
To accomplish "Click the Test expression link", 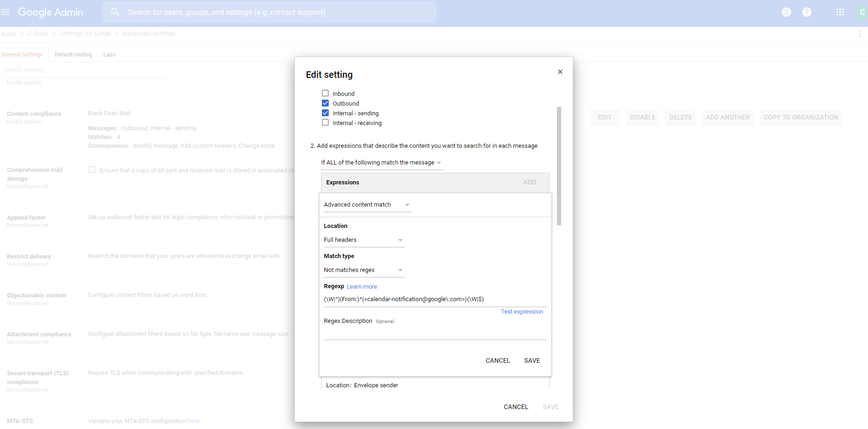I will tap(522, 312).
